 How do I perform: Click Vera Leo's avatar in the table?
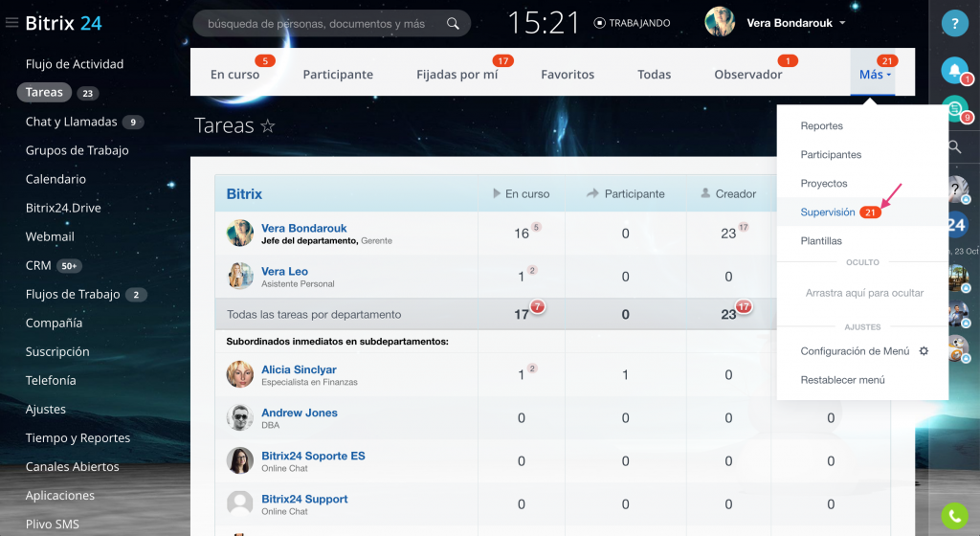(x=240, y=276)
